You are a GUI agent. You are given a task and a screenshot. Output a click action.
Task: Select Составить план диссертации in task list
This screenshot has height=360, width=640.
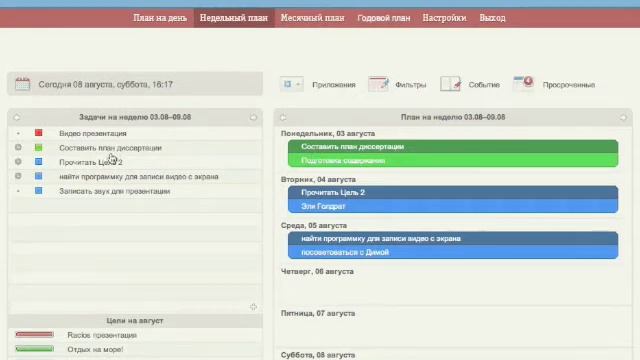coord(110,148)
